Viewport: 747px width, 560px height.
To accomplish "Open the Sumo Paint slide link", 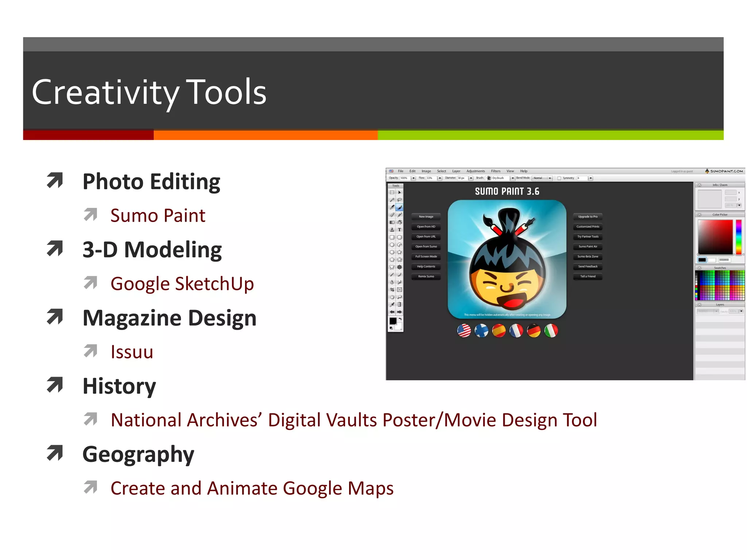I will click(x=158, y=215).
